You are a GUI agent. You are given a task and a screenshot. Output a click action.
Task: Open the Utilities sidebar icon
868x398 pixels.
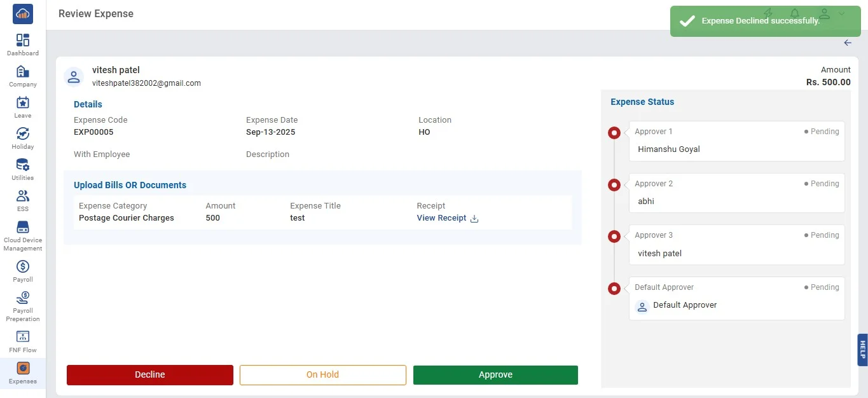[x=23, y=165]
